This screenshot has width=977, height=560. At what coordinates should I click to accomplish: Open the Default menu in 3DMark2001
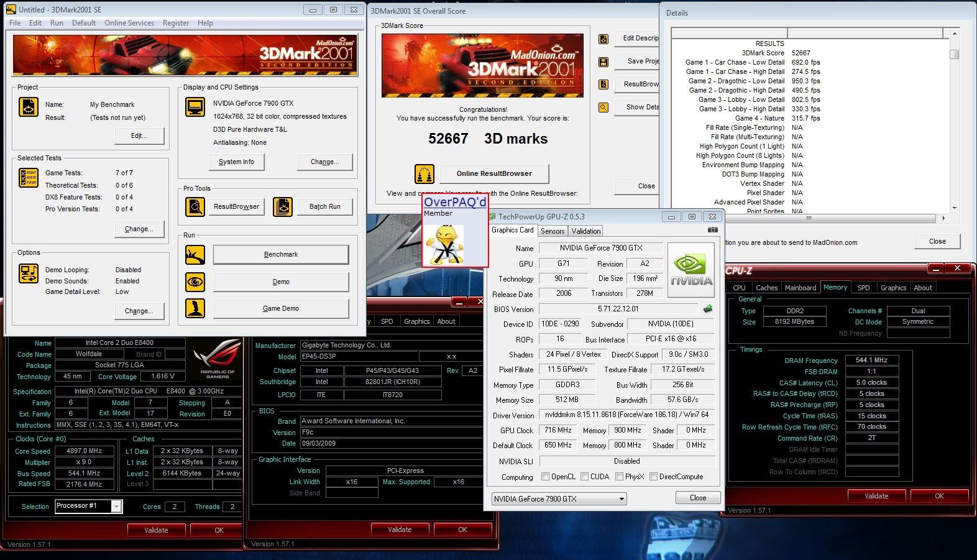point(84,23)
